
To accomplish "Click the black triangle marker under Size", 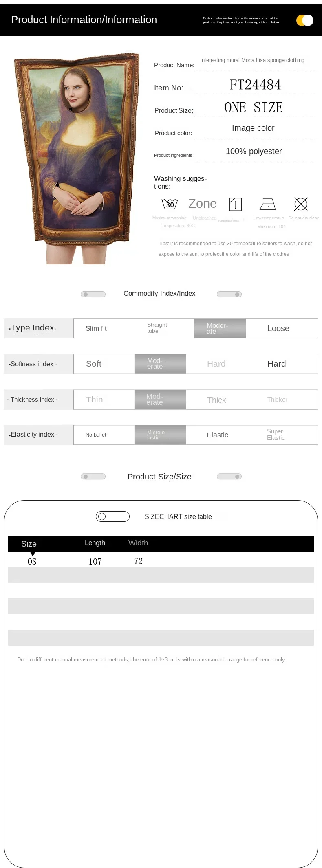I will (x=33, y=554).
